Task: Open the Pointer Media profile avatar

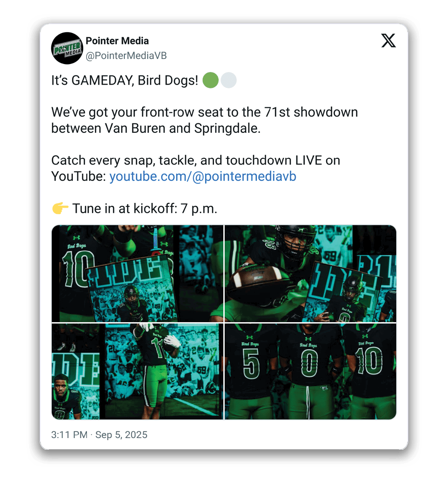Action: point(67,48)
